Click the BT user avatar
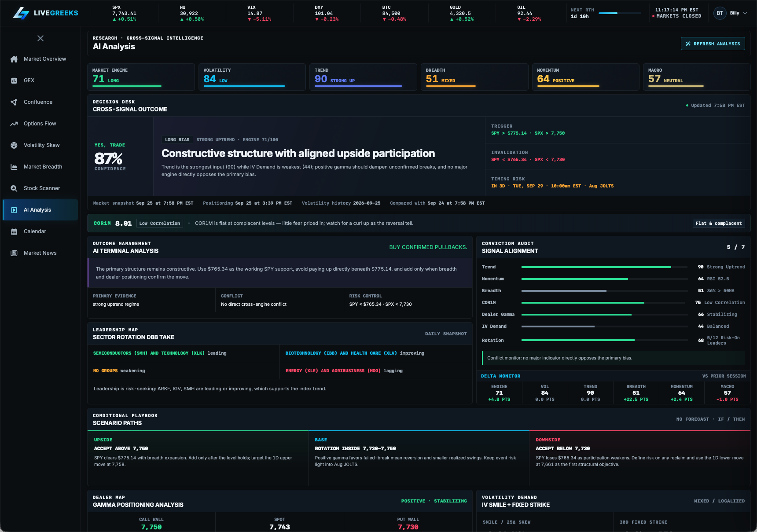This screenshot has width=757, height=532. (720, 13)
